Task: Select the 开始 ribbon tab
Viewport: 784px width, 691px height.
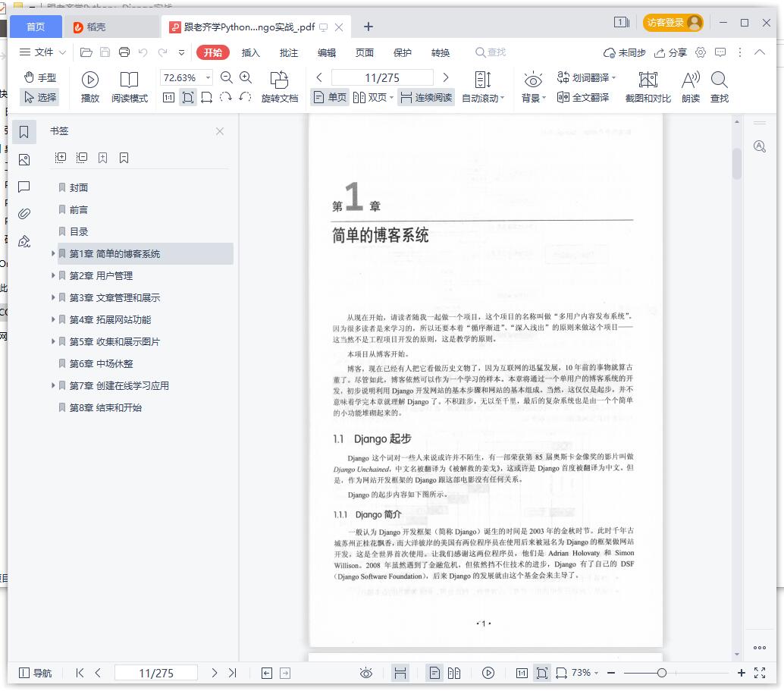Action: point(212,52)
